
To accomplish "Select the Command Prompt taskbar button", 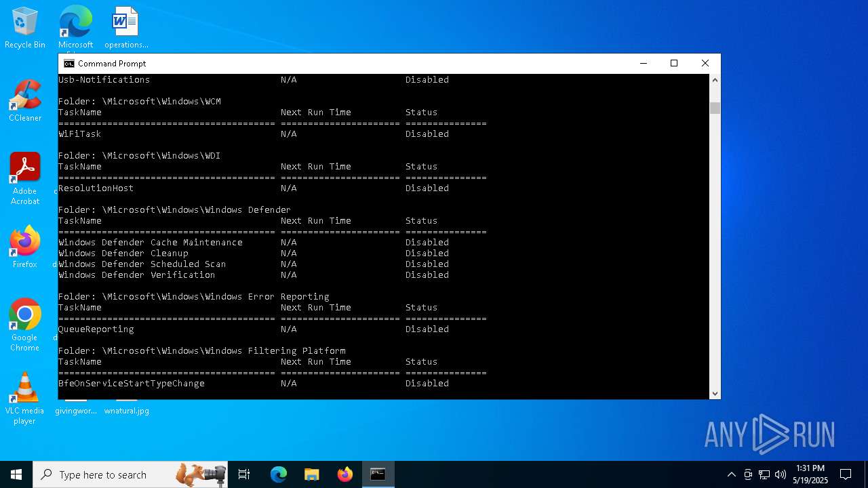I will coord(378,474).
